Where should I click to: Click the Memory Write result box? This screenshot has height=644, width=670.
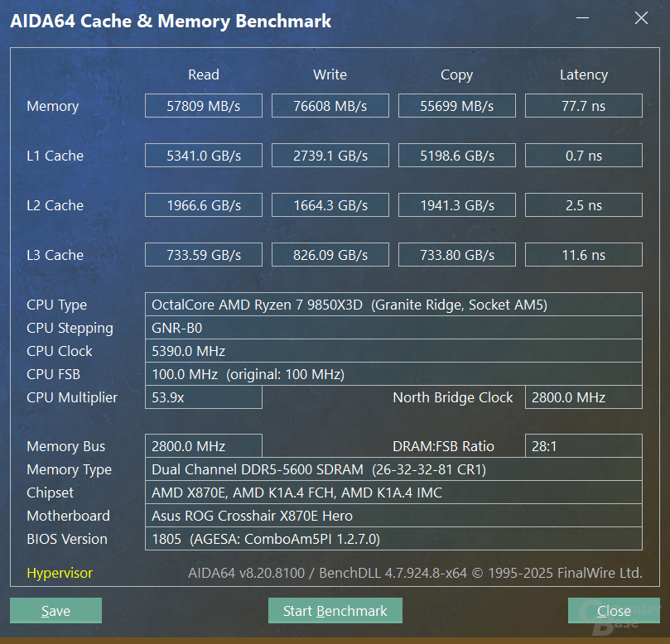coord(330,106)
